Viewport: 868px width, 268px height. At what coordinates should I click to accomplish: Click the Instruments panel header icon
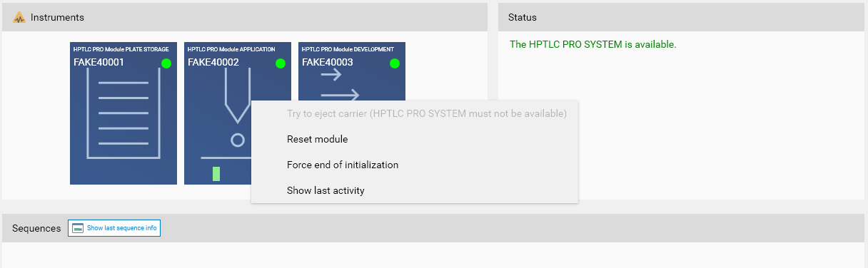[19, 17]
